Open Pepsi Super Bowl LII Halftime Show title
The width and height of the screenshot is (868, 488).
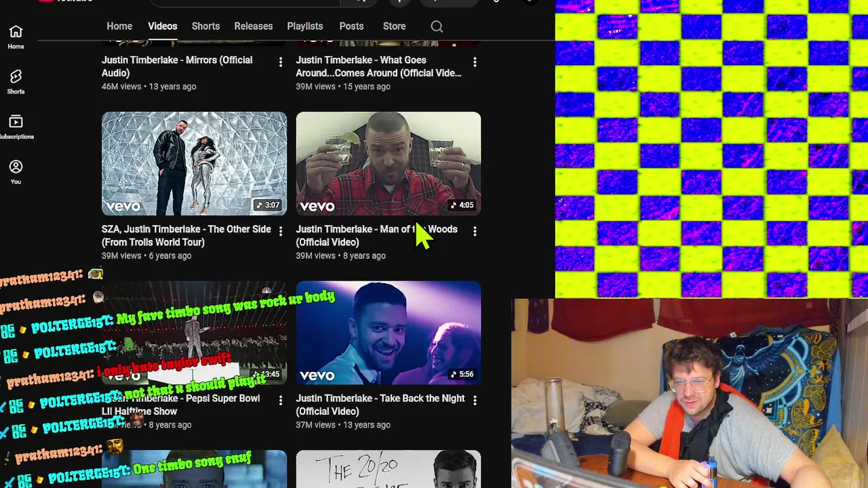click(181, 405)
